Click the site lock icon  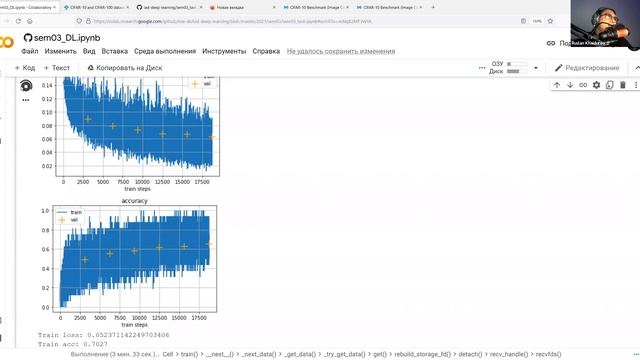(x=88, y=21)
